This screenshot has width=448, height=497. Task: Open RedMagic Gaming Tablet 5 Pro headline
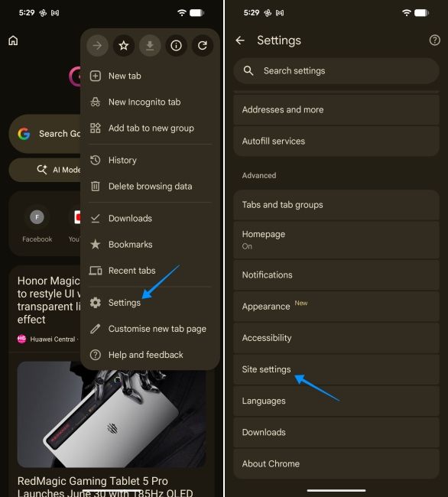pos(105,486)
